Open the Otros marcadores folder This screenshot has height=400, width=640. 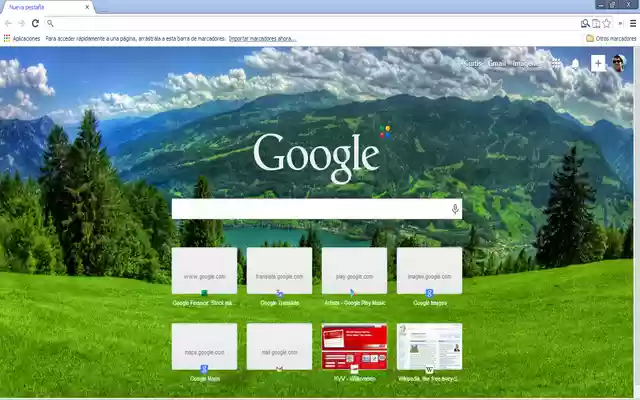pos(611,38)
